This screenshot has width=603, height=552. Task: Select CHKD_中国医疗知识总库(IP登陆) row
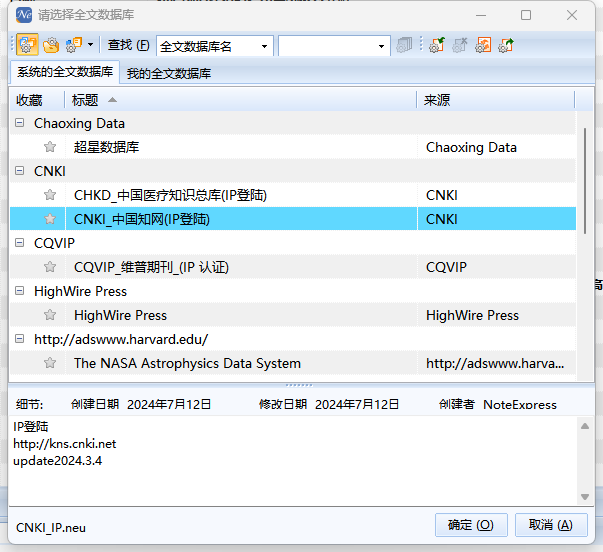[293, 195]
